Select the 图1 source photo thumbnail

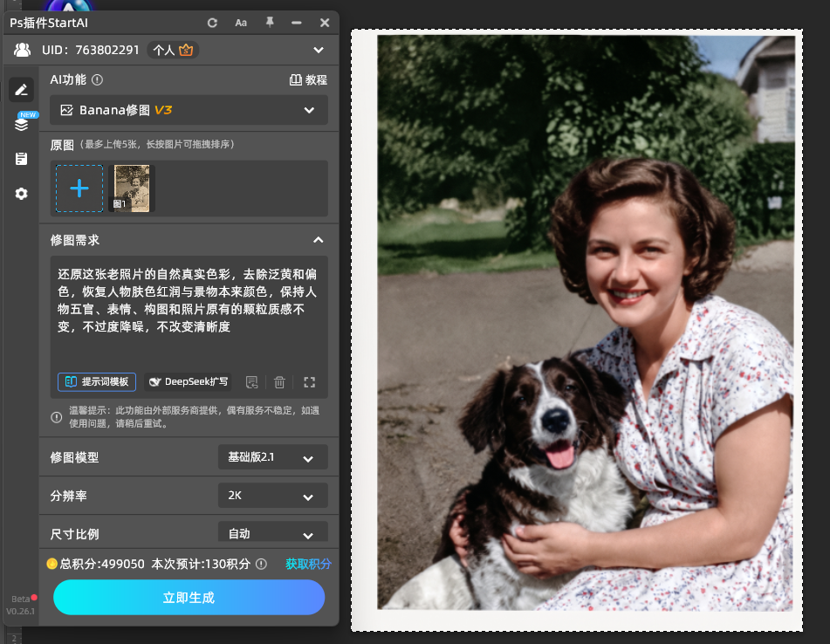(x=132, y=188)
